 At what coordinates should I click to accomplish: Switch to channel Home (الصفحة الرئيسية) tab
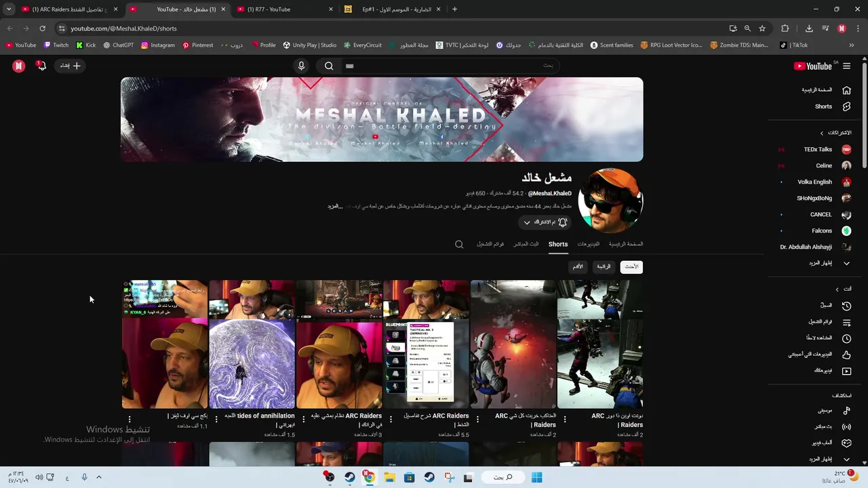[x=626, y=244]
